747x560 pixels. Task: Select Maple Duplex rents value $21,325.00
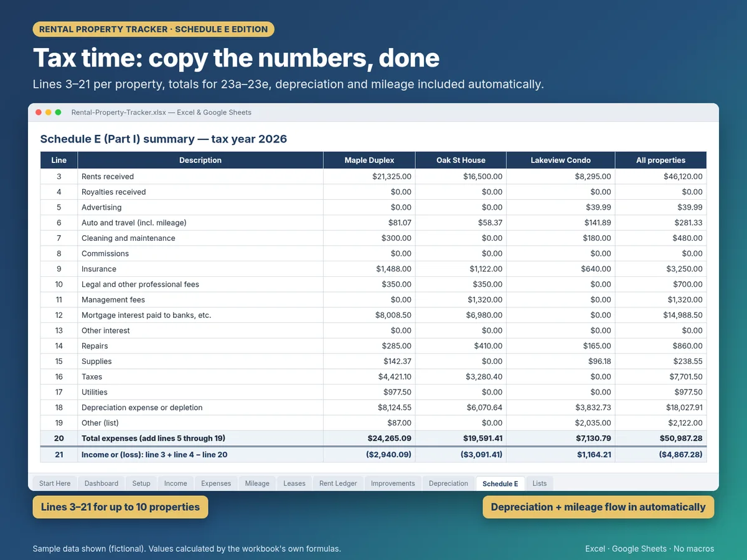(369, 177)
